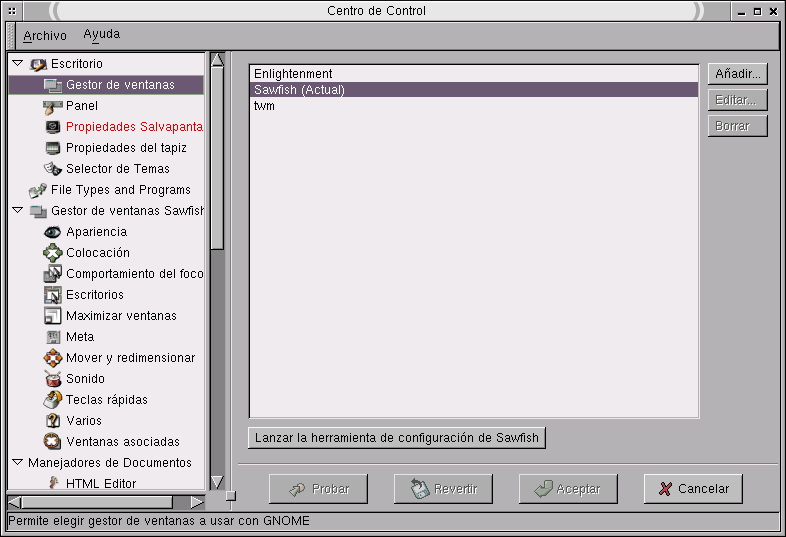
Task: Click the Añadir... button
Action: [x=738, y=74]
